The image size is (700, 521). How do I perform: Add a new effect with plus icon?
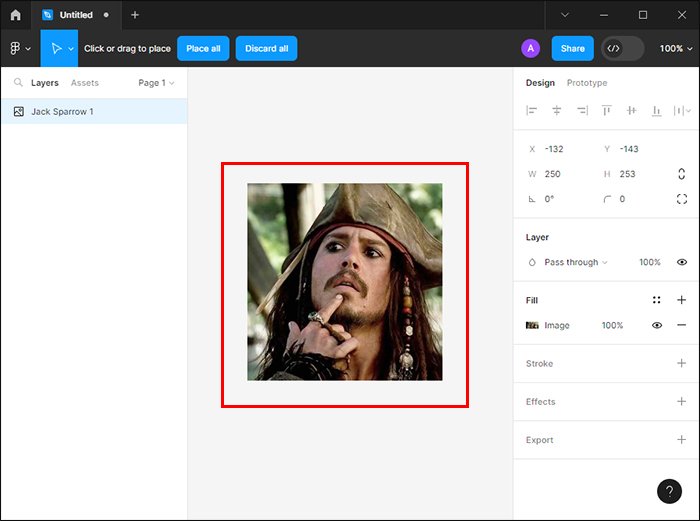point(681,402)
